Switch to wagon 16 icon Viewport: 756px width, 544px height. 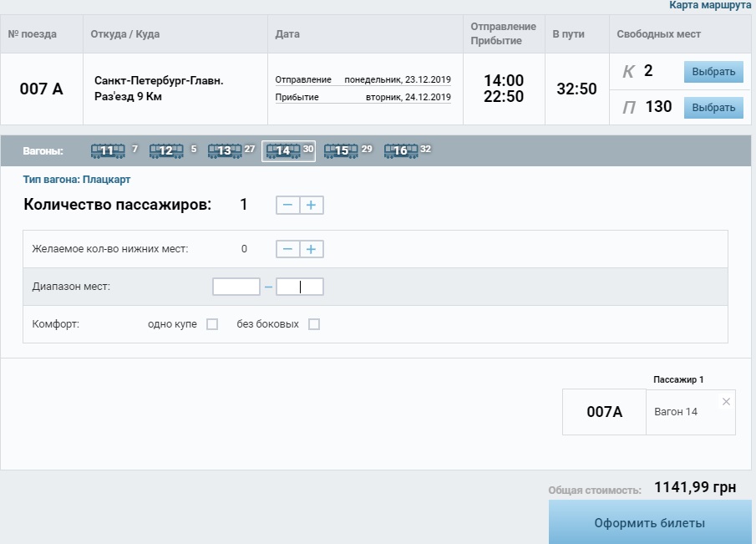pos(400,151)
